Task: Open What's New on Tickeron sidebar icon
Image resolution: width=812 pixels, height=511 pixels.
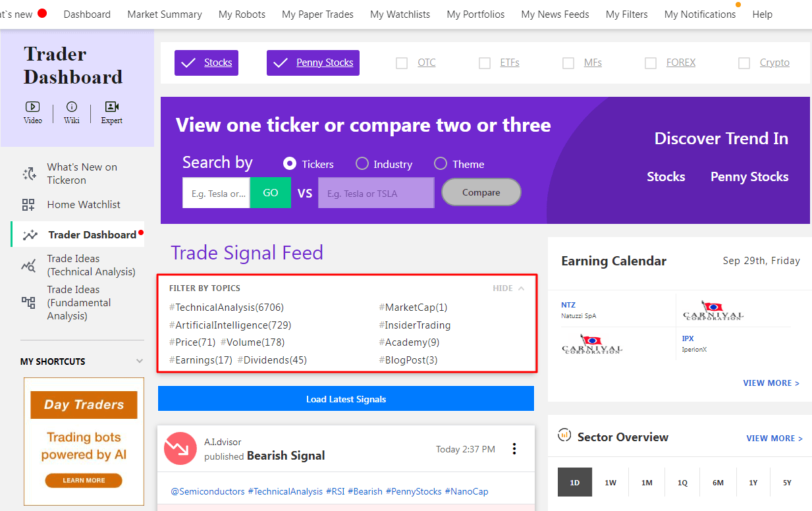Action: [x=30, y=174]
